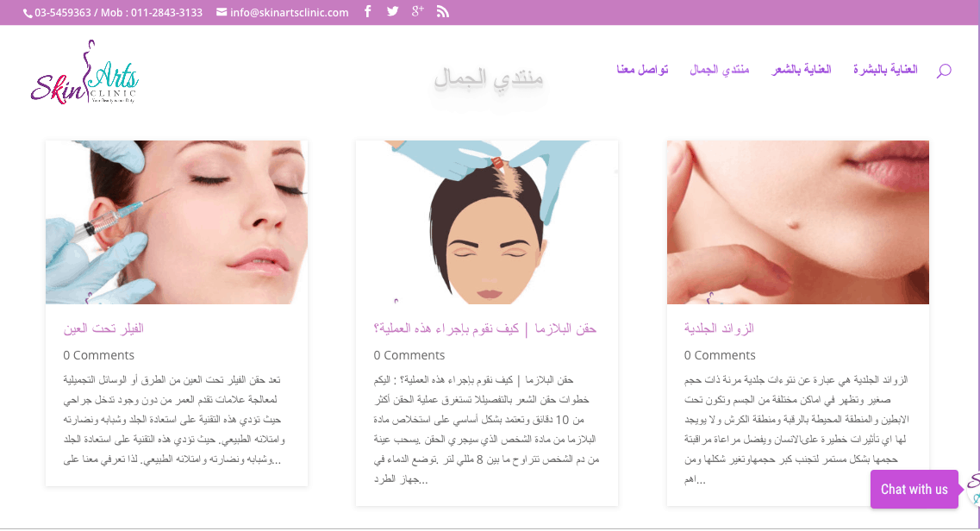Click the scalp plasma illustration thumbnail
This screenshot has height=531, width=980.
pos(487,222)
